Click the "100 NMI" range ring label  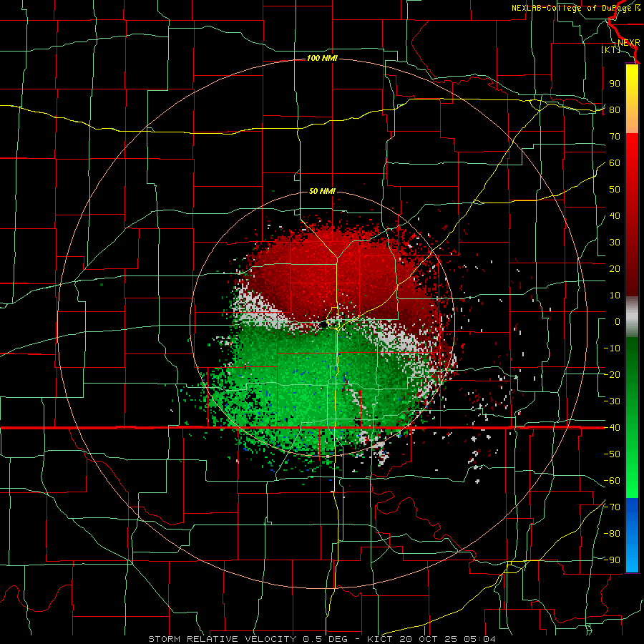click(x=322, y=59)
